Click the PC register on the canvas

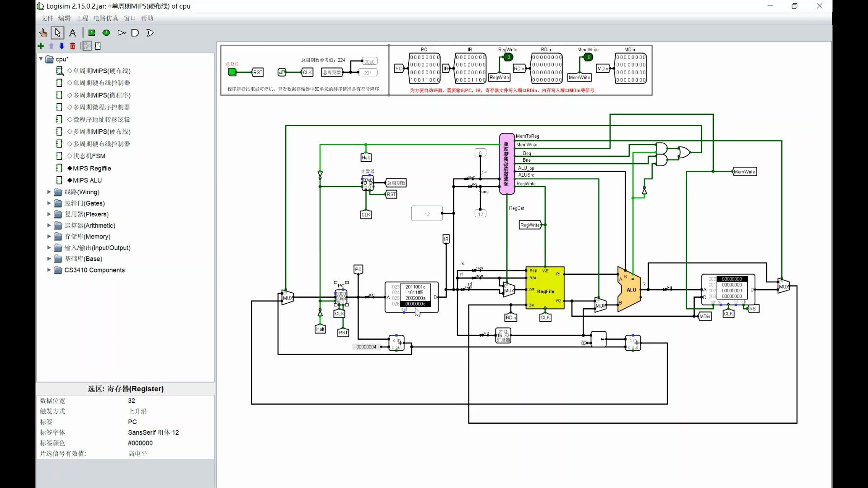point(341,296)
